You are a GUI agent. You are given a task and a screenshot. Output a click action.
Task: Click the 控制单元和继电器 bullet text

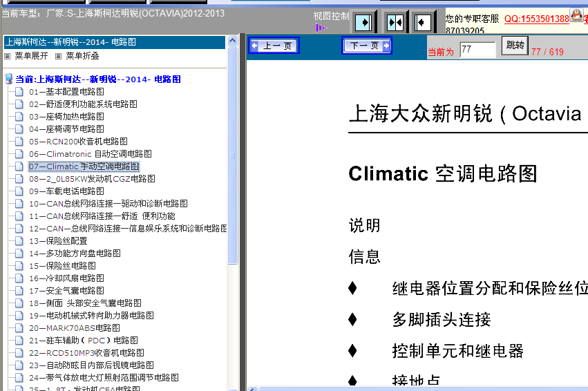tap(458, 351)
